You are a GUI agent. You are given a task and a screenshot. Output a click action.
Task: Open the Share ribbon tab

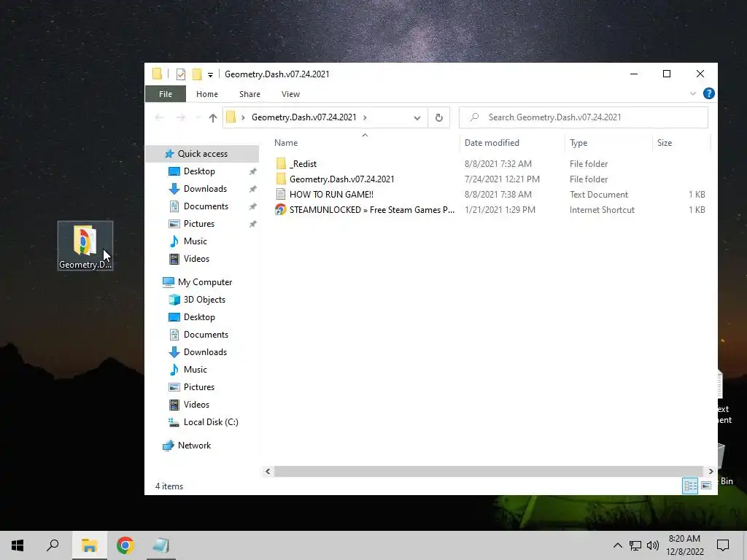249,94
